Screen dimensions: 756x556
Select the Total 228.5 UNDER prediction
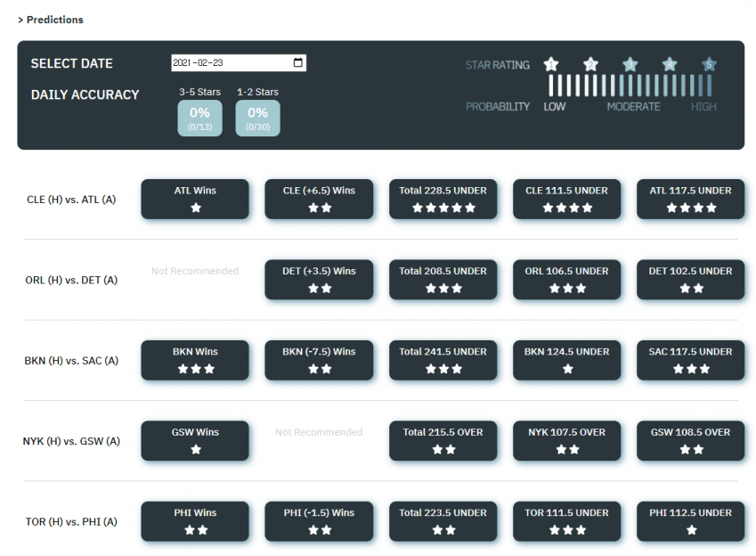tap(443, 199)
